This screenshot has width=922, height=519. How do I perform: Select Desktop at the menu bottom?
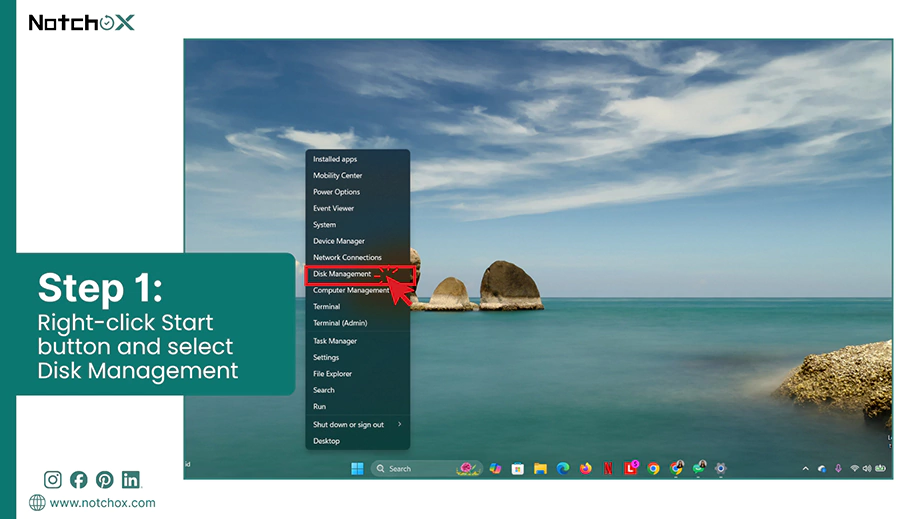tap(358, 441)
